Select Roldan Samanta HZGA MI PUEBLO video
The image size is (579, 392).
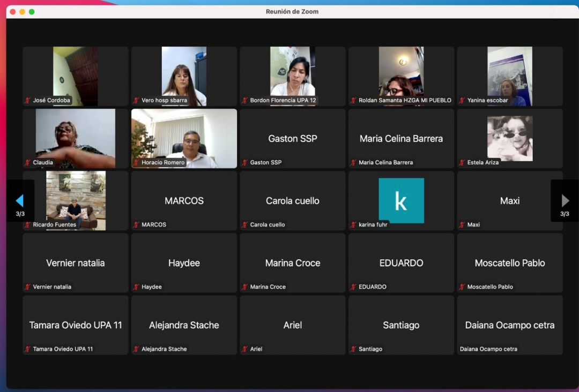coord(401,76)
